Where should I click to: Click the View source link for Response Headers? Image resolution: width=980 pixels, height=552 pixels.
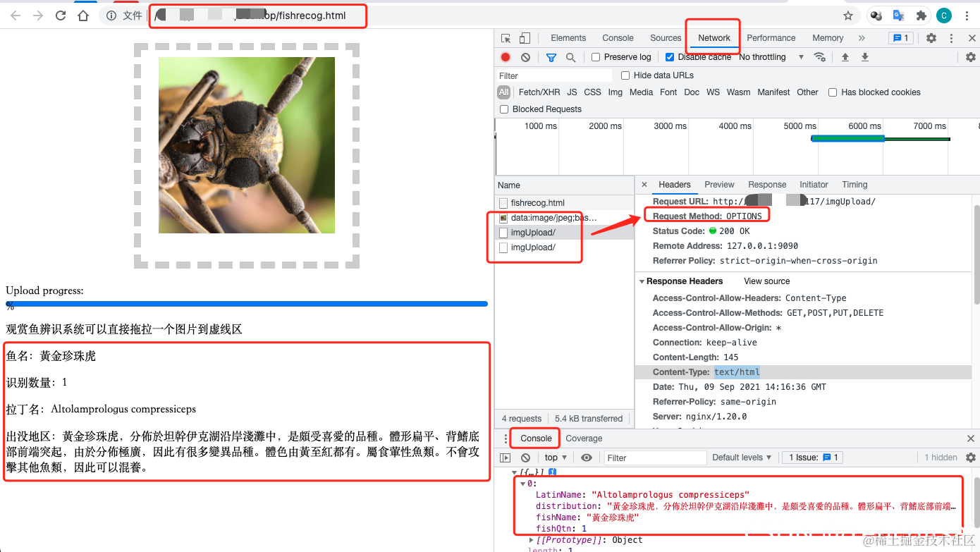pyautogui.click(x=766, y=281)
